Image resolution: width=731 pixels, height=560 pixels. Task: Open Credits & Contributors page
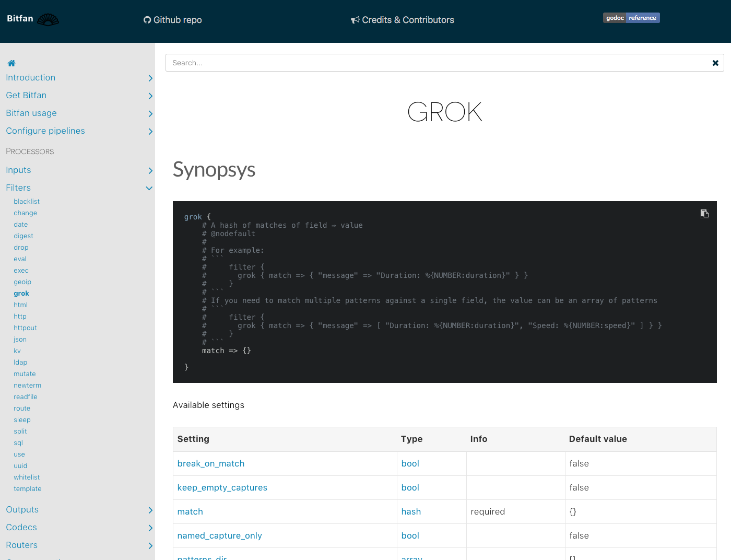tap(403, 20)
